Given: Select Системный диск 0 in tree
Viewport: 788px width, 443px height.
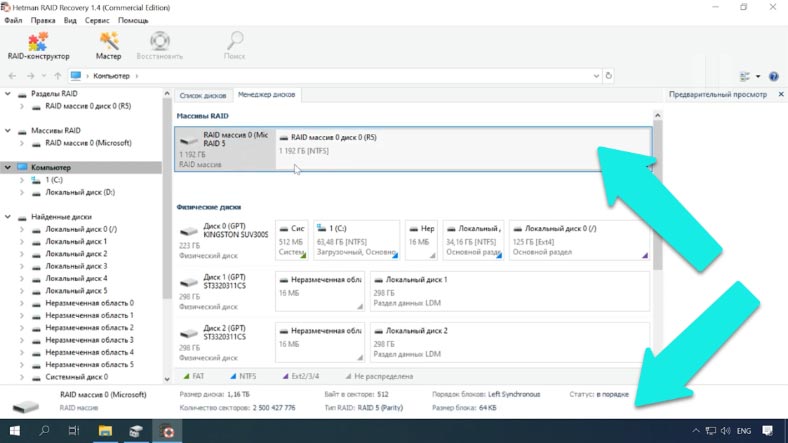Looking at the screenshot, I should [76, 377].
